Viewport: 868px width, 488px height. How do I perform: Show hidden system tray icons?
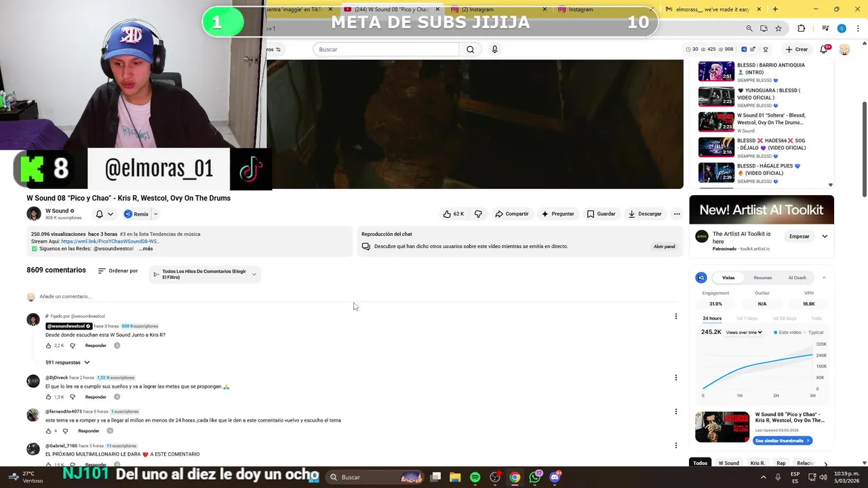(x=763, y=477)
